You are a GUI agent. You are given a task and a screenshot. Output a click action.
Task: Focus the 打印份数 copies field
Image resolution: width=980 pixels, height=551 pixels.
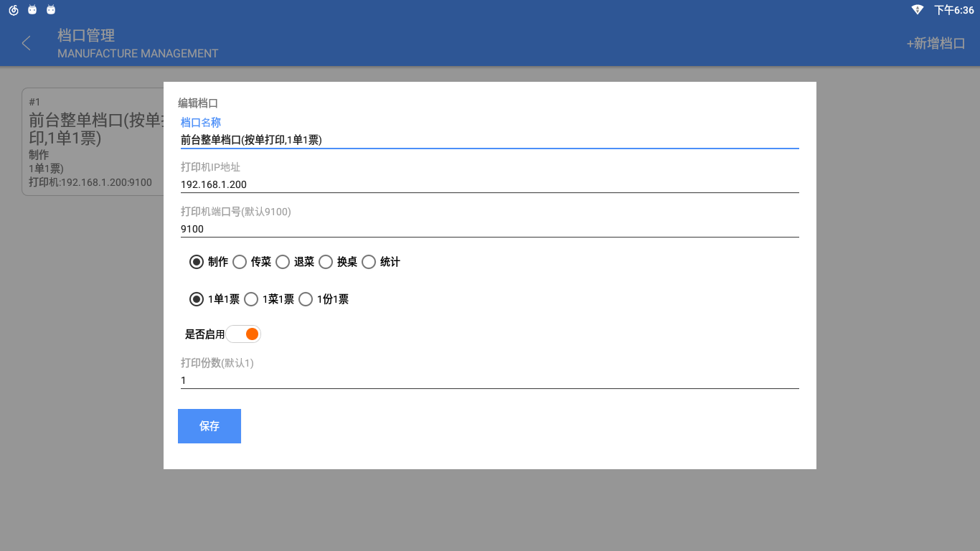(489, 380)
